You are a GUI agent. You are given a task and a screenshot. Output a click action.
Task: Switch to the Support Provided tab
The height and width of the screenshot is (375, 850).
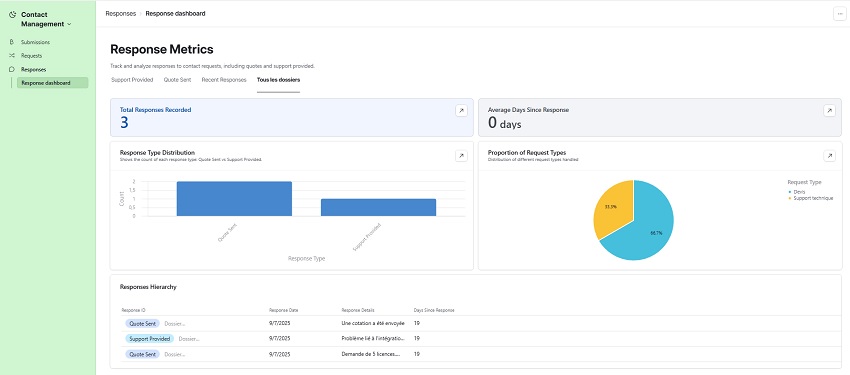pyautogui.click(x=132, y=80)
